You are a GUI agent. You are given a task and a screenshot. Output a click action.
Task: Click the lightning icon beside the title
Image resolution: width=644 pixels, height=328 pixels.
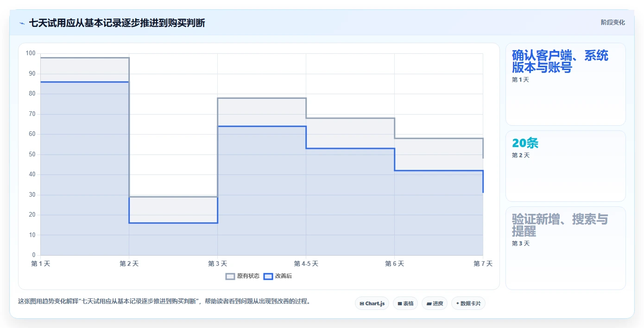click(x=22, y=23)
